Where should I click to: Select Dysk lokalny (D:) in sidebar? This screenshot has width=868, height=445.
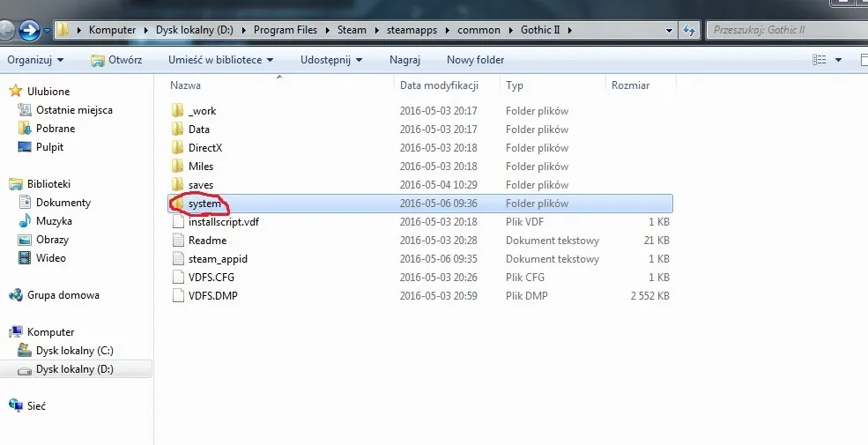[75, 369]
